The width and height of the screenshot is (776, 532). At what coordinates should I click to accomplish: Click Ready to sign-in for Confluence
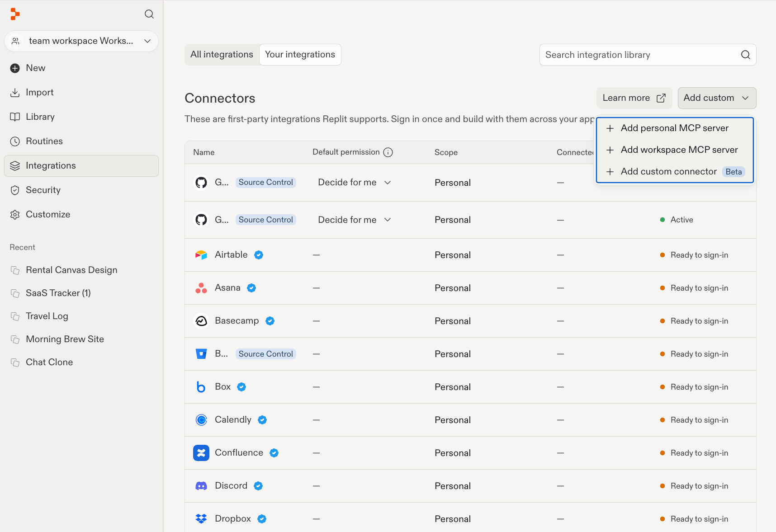[x=694, y=453]
